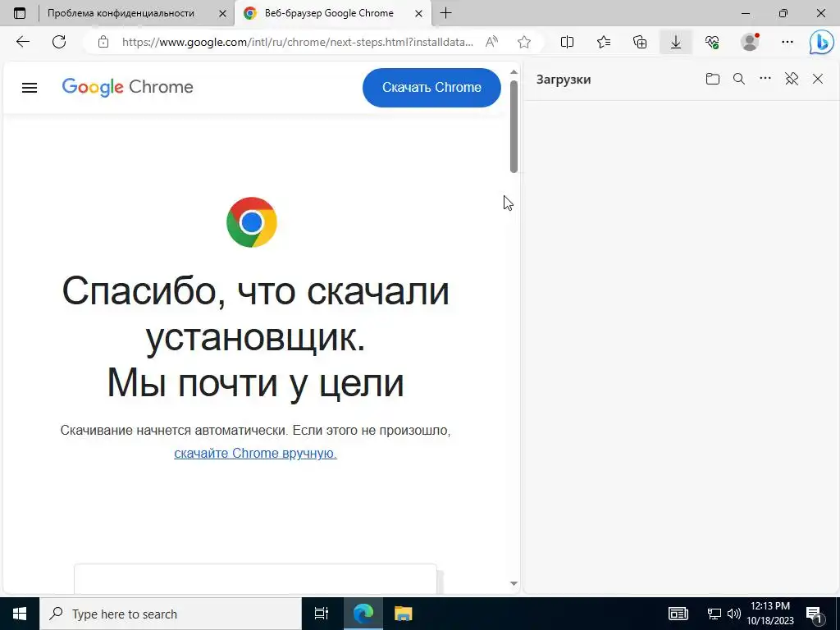Click the address bar URL
Screen dimensions: 840x630
pyautogui.click(x=297, y=42)
